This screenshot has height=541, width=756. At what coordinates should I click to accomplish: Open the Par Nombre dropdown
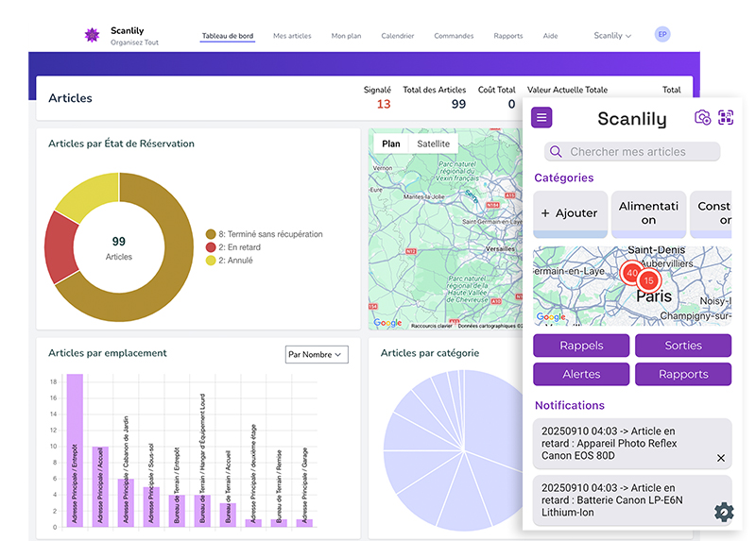pyautogui.click(x=317, y=354)
